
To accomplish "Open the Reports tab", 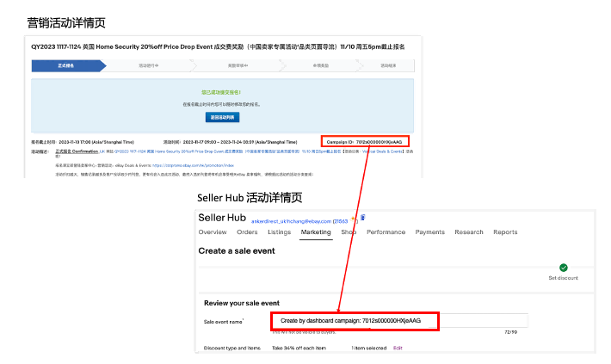I will (505, 231).
